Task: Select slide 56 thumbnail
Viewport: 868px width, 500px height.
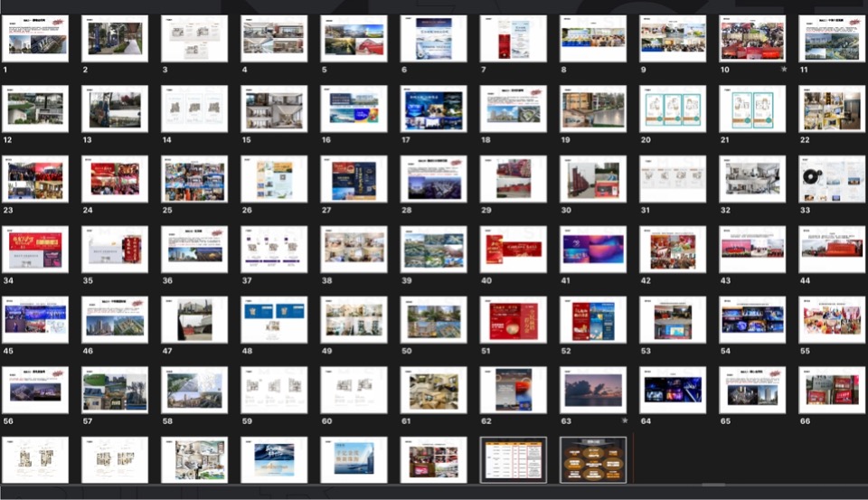Action: [x=35, y=390]
